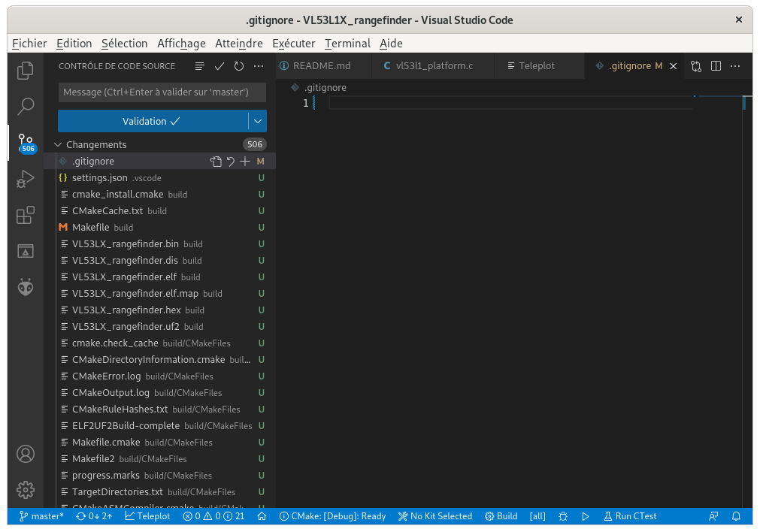Open the Search view in the activity bar
This screenshot has height=532, width=760.
26,106
